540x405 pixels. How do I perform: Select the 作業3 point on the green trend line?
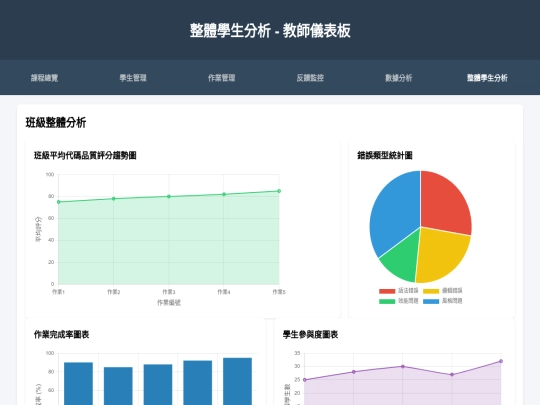[169, 197]
